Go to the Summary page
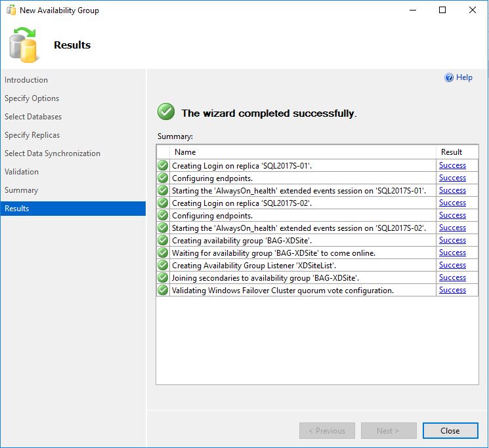The width and height of the screenshot is (489, 448). click(x=21, y=190)
